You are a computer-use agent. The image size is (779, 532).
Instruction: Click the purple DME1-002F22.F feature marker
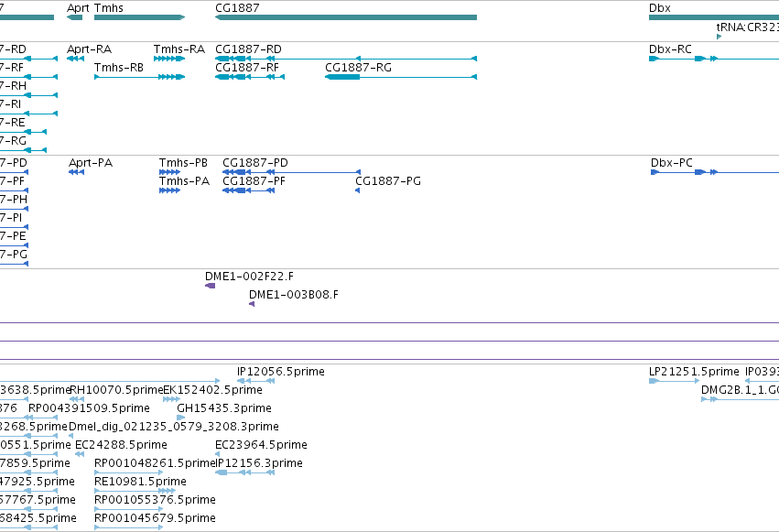click(211, 286)
